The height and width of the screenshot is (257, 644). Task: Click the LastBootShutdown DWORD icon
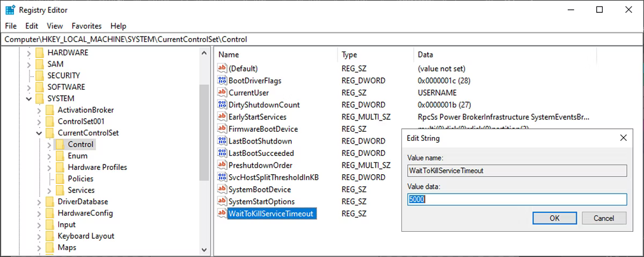222,141
